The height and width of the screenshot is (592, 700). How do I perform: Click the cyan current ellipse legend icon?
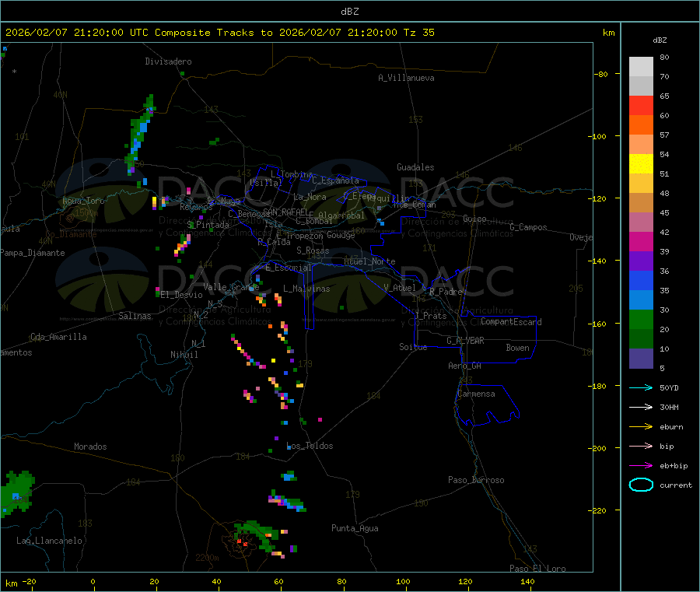[x=641, y=485]
